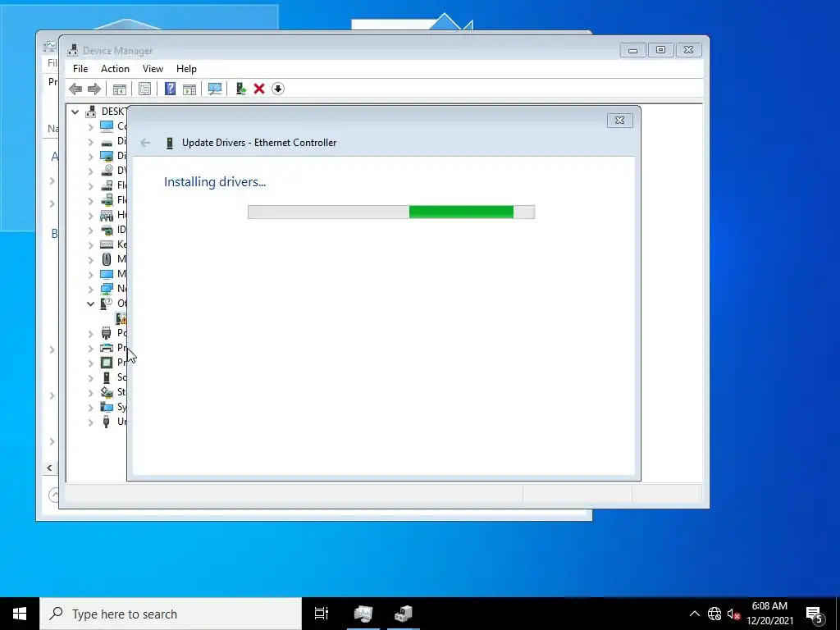Expand the Human Interface Devices chevron

90,216
